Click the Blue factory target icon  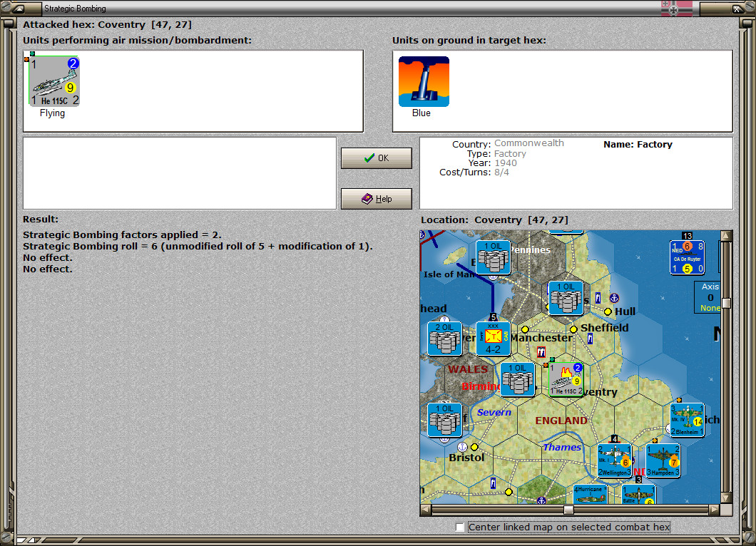(424, 81)
